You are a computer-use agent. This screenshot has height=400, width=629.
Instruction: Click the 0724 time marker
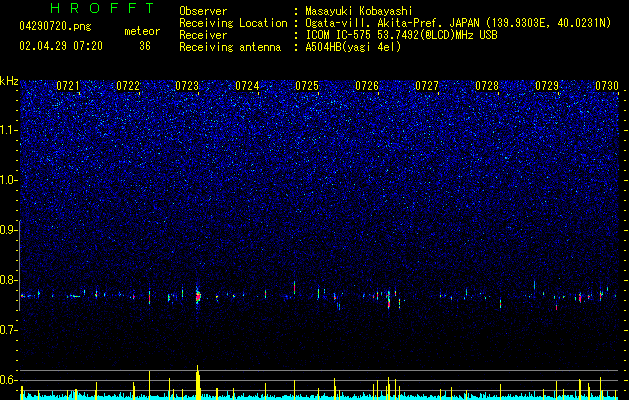tap(247, 86)
